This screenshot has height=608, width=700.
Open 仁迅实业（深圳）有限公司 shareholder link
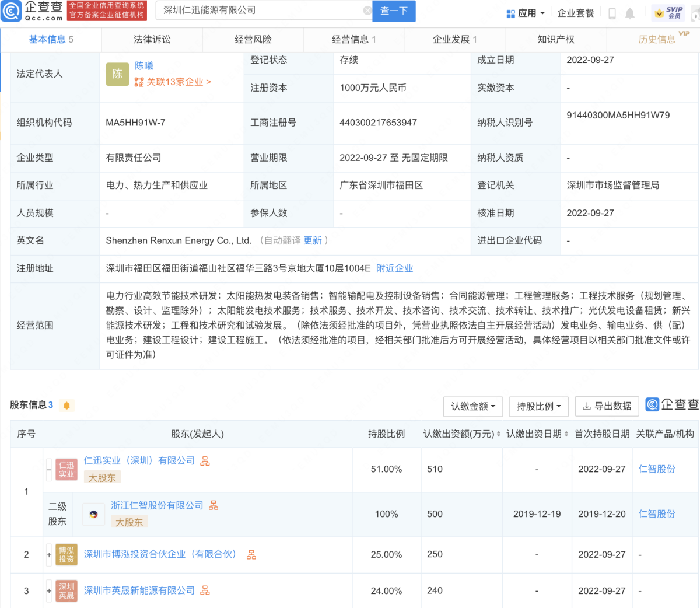tap(139, 461)
